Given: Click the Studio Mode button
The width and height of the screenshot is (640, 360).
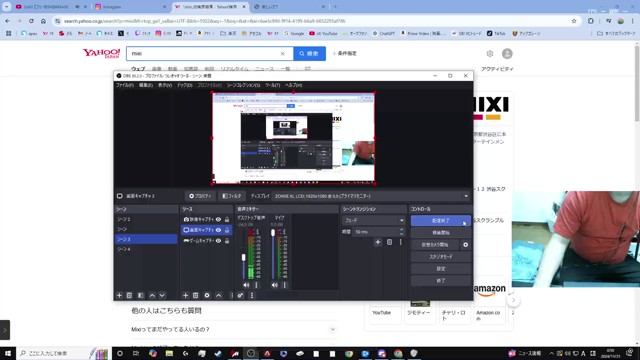Looking at the screenshot, I should [x=441, y=257].
